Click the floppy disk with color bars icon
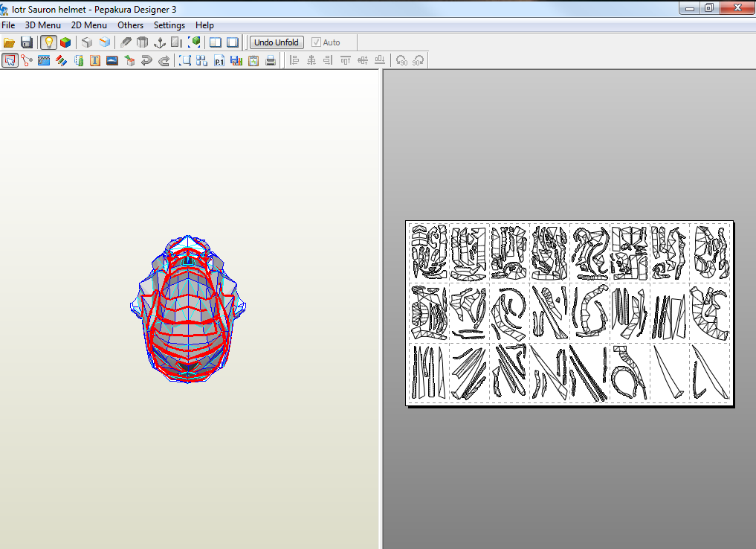The width and height of the screenshot is (756, 549). (x=236, y=60)
